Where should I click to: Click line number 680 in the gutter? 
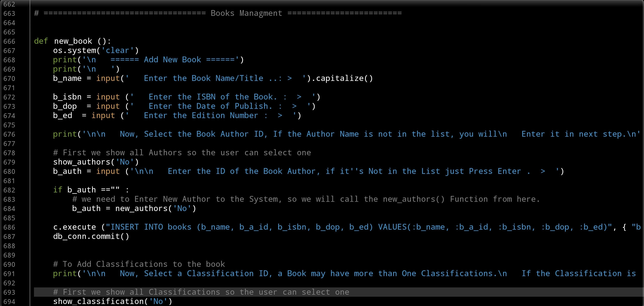[x=9, y=172]
